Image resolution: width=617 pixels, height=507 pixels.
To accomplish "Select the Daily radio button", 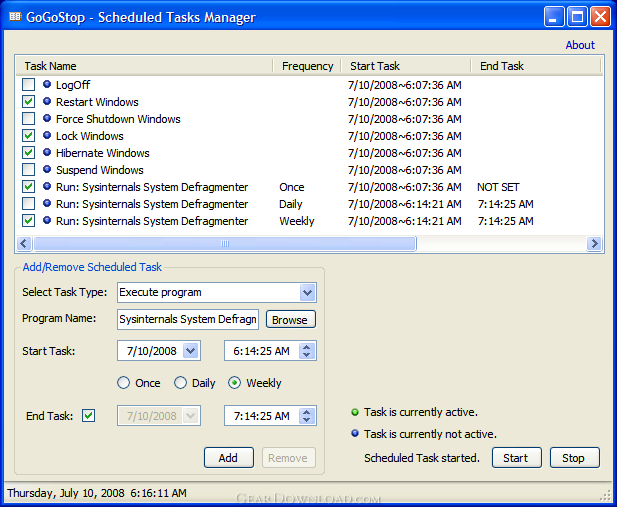I will coord(180,383).
